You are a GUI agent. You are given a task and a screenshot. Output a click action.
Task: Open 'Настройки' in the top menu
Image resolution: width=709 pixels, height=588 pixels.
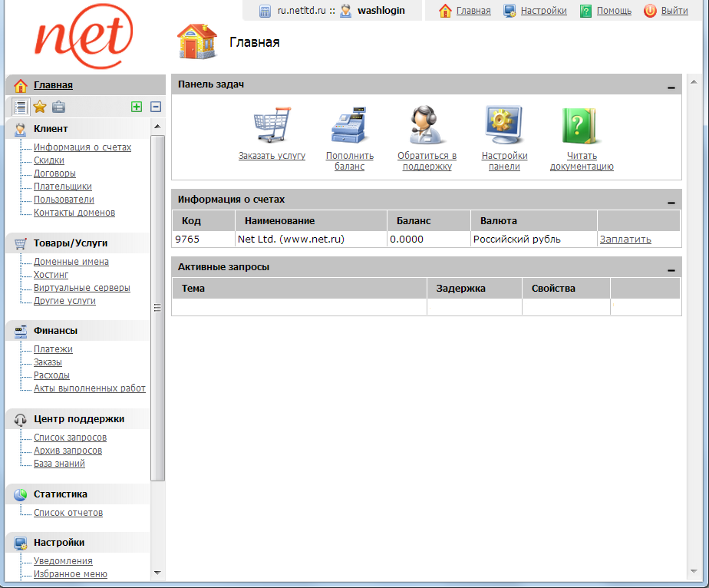pyautogui.click(x=543, y=11)
